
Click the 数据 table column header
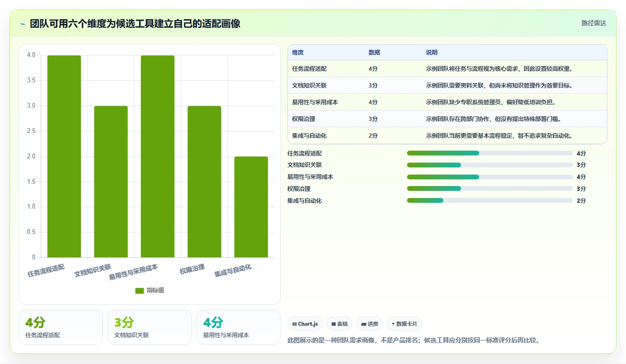click(374, 53)
